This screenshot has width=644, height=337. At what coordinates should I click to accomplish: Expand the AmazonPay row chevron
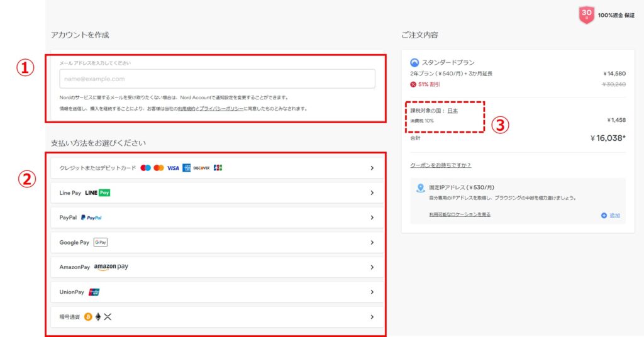(372, 267)
